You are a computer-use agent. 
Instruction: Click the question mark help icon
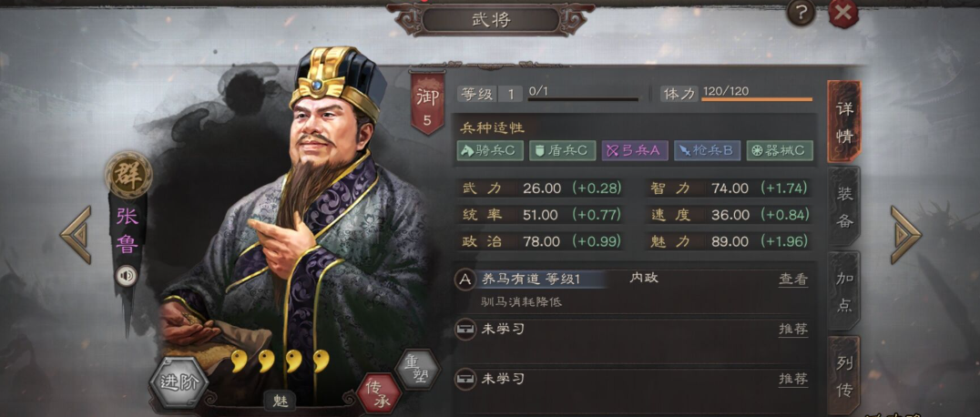coord(801,13)
